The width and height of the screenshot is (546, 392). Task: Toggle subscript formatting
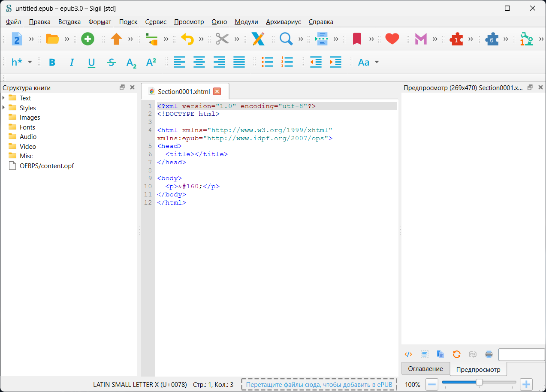pos(131,62)
